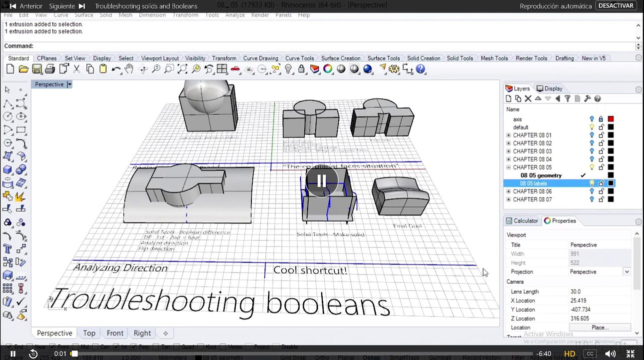Screen dimensions: 644x360
Task: Open the Perspective viewport title dropdown arrow
Action: [x=69, y=84]
